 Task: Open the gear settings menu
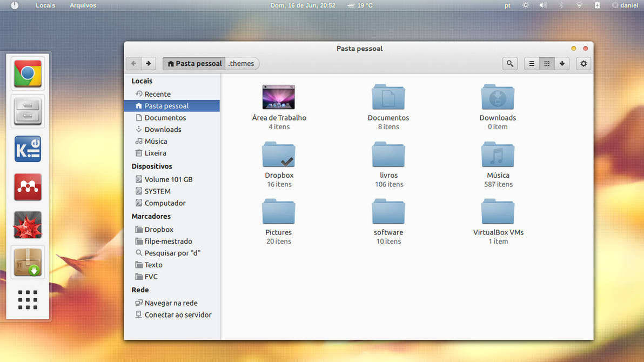point(583,63)
